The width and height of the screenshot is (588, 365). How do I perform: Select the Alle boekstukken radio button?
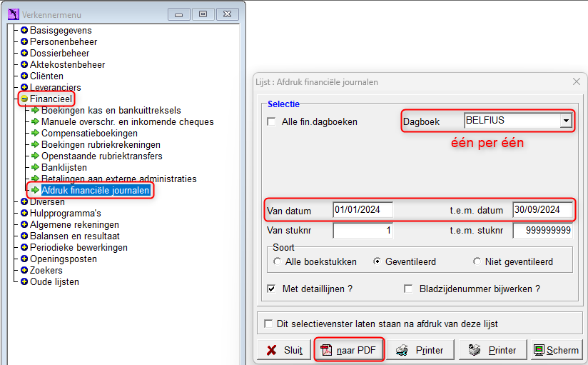(x=277, y=261)
